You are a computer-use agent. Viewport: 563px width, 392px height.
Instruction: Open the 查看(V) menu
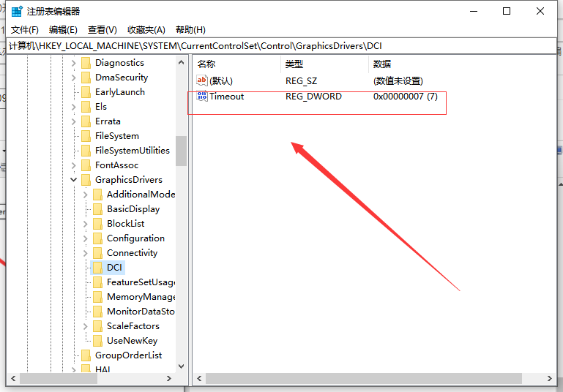point(102,30)
